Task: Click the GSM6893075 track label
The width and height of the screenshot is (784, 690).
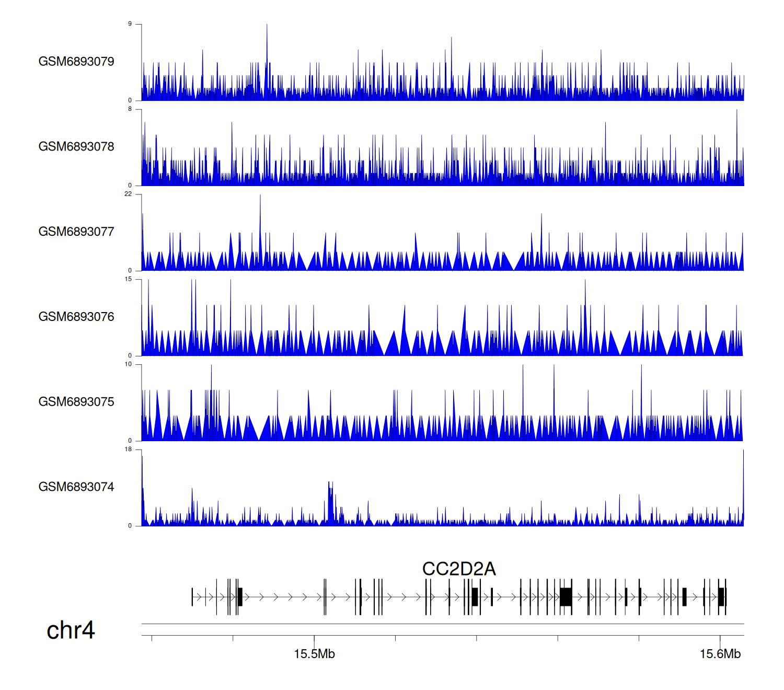Action: 76,402
